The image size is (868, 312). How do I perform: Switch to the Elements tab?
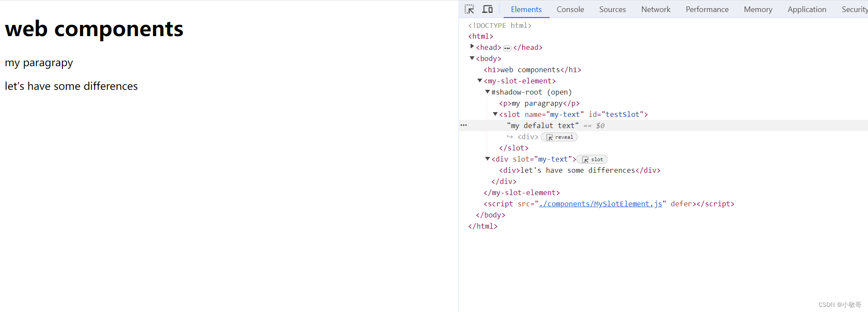coord(526,9)
